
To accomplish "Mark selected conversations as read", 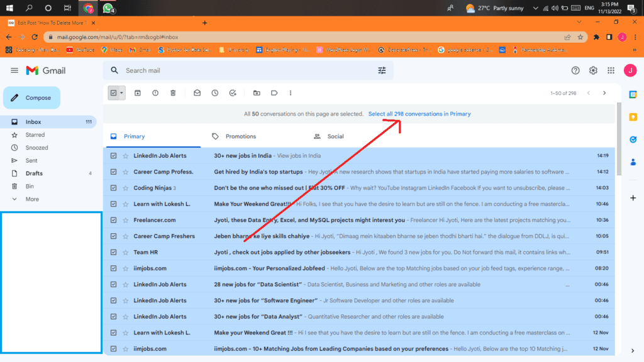I will click(x=197, y=93).
